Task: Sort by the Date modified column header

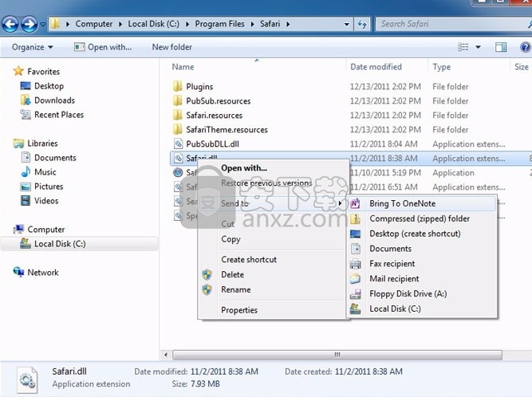Action: (376, 67)
